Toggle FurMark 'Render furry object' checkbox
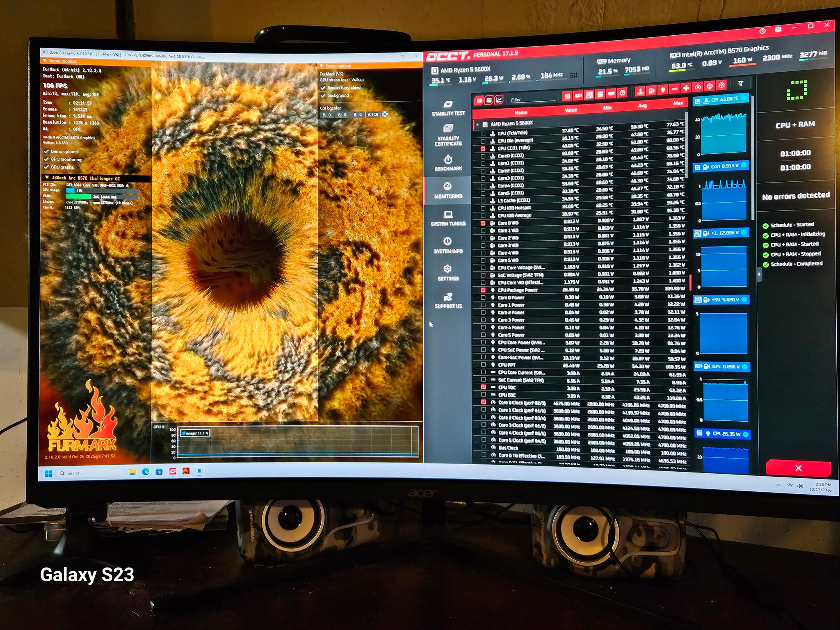Image resolution: width=840 pixels, height=630 pixels. click(x=323, y=88)
